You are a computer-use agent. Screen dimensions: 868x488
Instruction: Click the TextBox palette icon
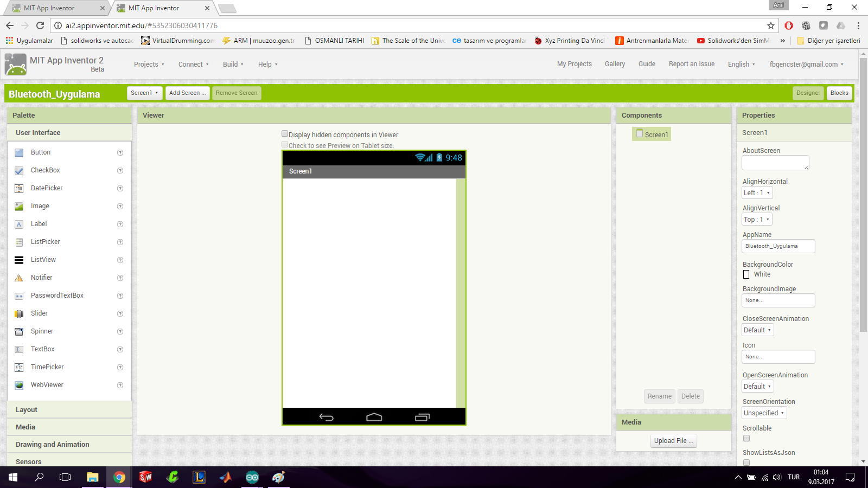click(19, 350)
